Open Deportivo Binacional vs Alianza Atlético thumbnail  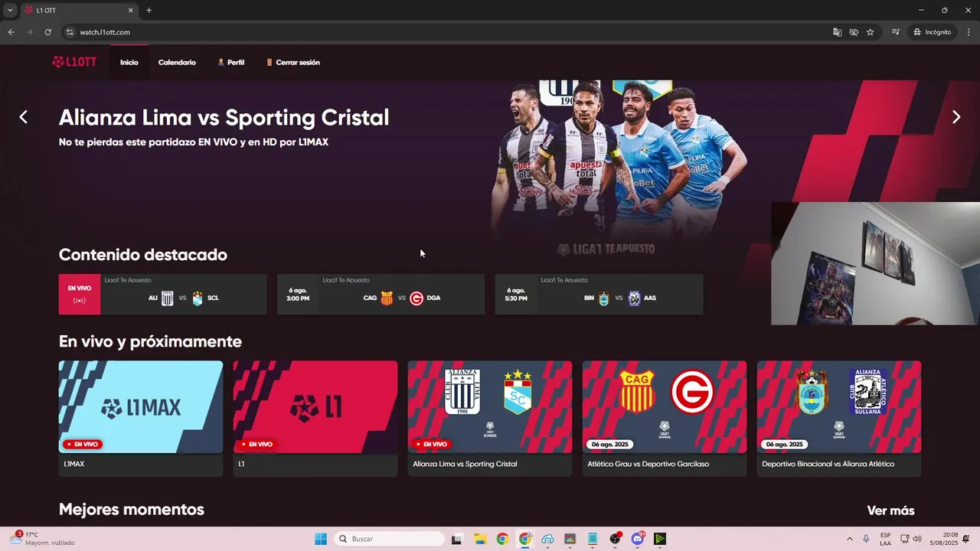(839, 406)
